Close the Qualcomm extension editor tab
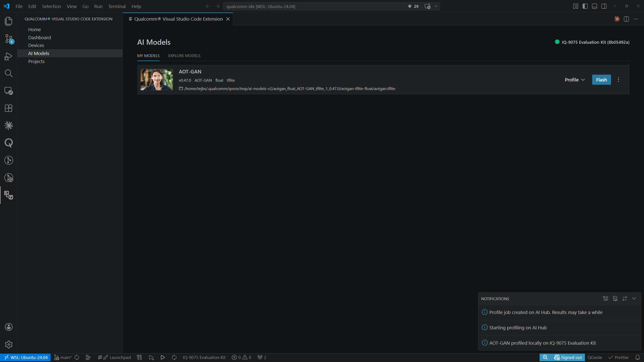The height and width of the screenshot is (362, 644). point(228,19)
